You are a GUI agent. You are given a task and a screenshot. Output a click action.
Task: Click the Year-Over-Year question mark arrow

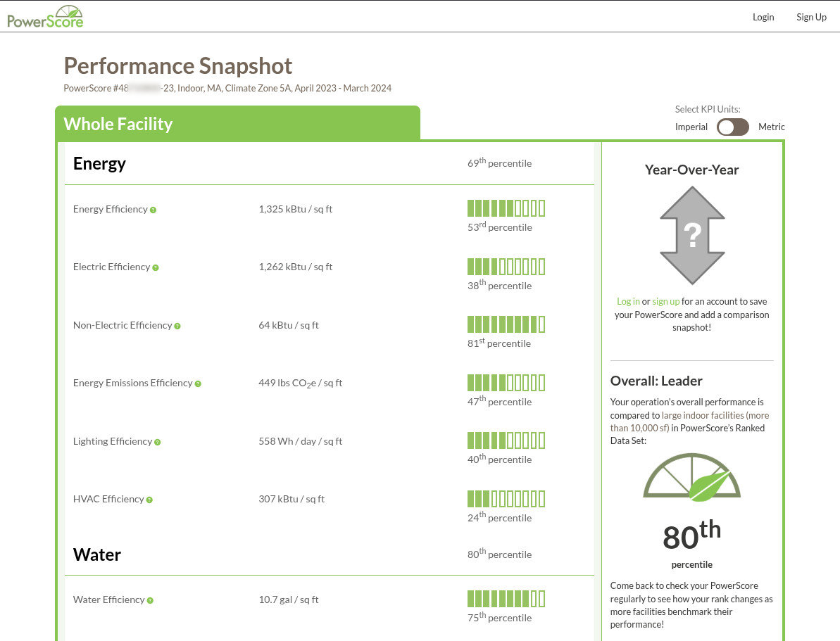click(x=692, y=235)
